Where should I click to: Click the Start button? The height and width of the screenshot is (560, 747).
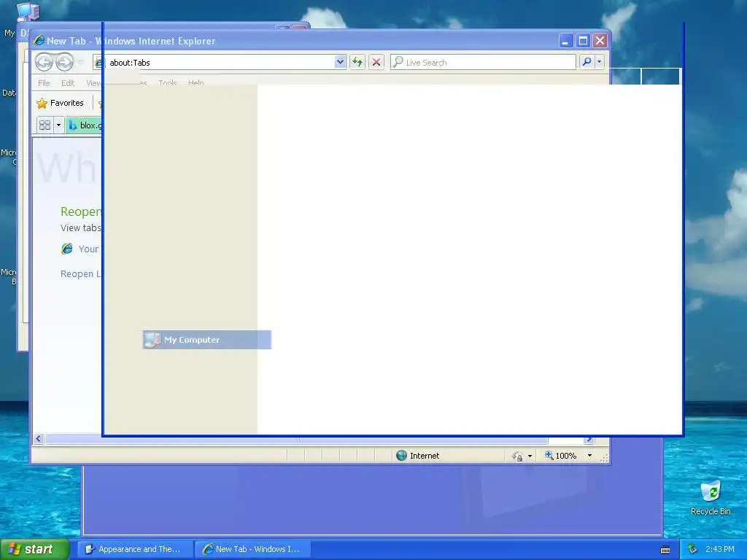[x=35, y=549]
